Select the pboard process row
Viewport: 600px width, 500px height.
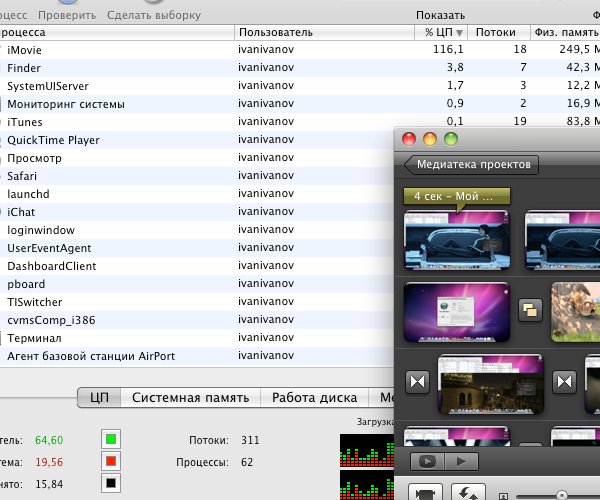197,284
